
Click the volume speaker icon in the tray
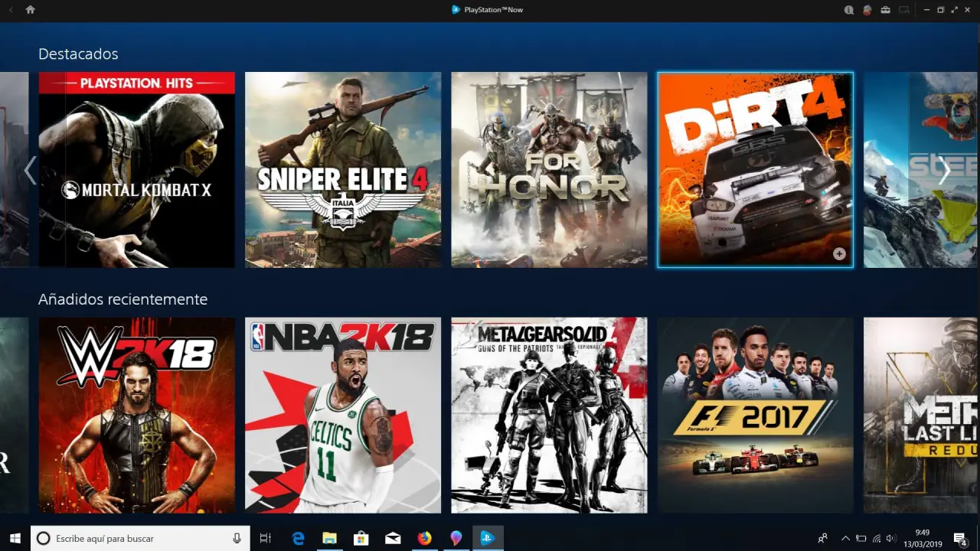pos(891,538)
